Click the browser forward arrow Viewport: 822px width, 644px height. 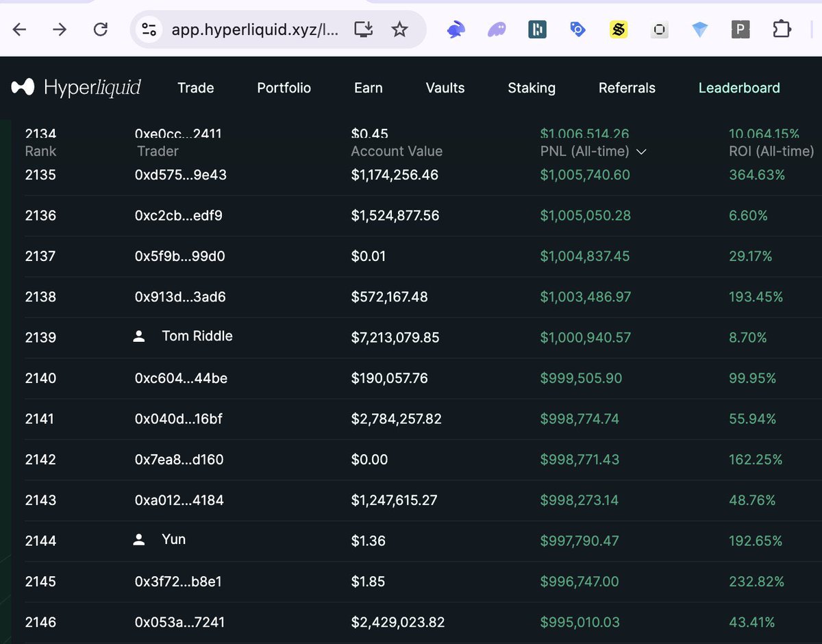coord(60,29)
